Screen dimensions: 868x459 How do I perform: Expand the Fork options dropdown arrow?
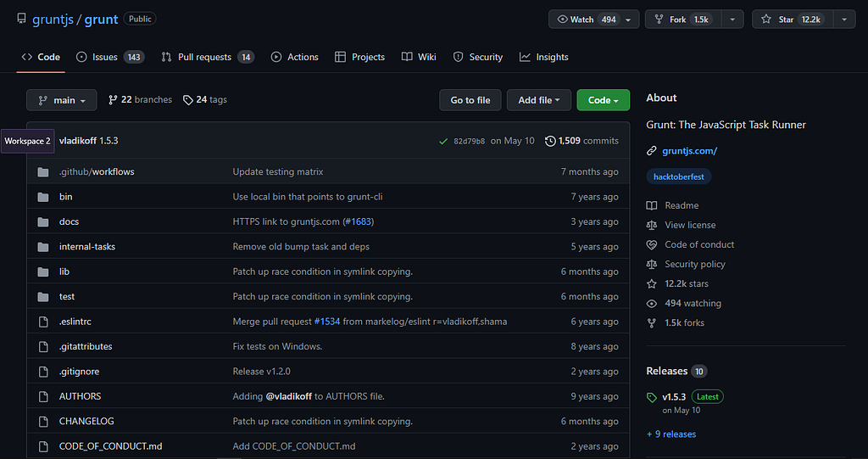point(732,20)
